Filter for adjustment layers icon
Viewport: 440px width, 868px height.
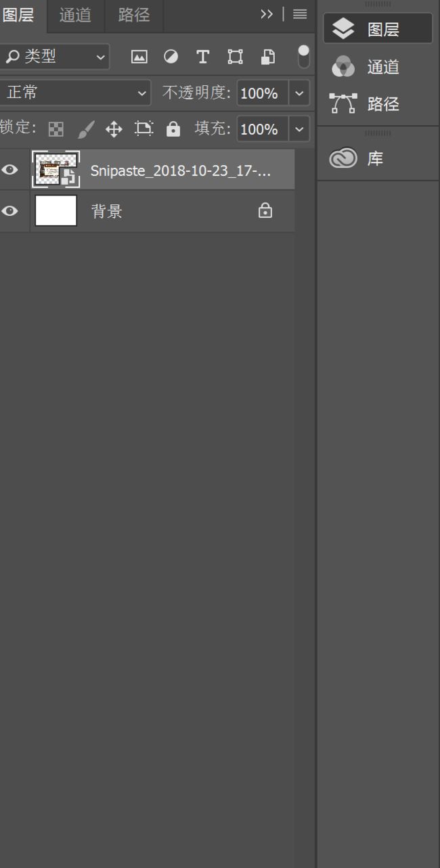click(x=171, y=57)
